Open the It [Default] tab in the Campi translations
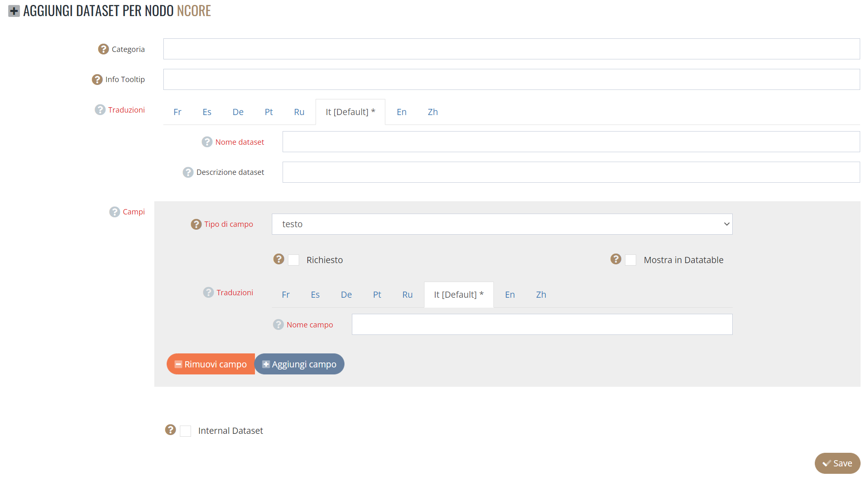Viewport: 868px width, 480px height. pos(459,295)
